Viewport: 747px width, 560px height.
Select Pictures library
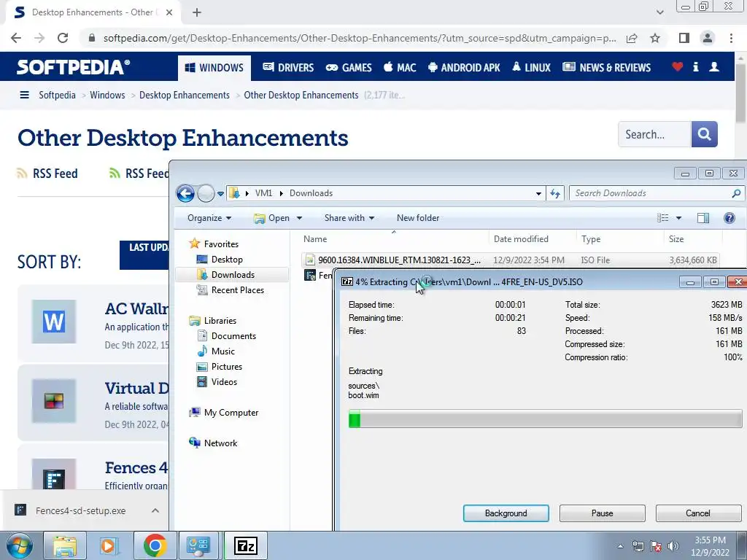pos(226,367)
